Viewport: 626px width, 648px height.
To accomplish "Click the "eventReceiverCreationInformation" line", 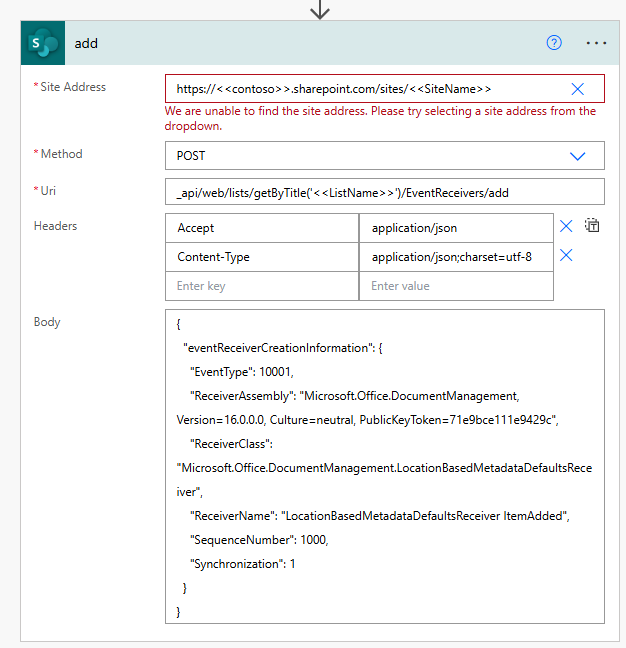I will (283, 348).
